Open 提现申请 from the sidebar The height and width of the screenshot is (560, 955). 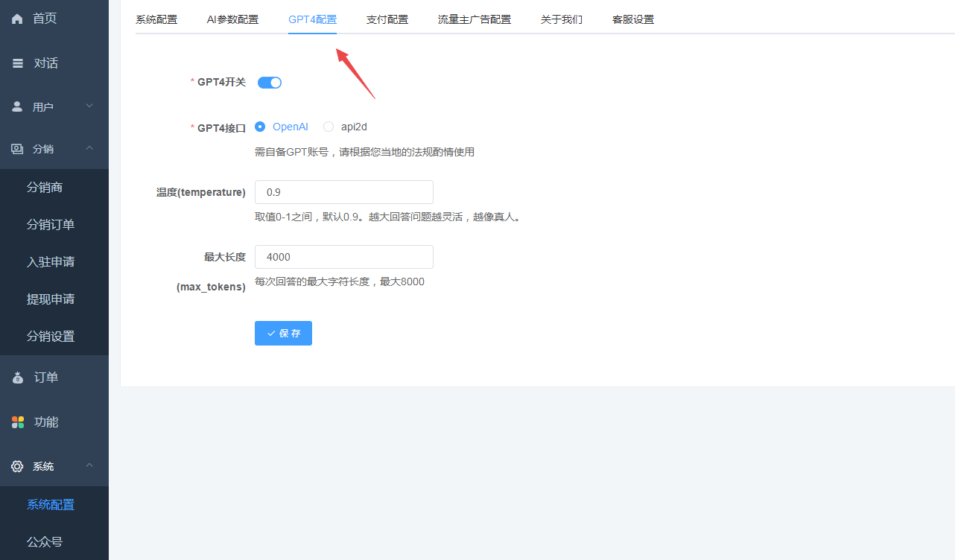click(50, 299)
